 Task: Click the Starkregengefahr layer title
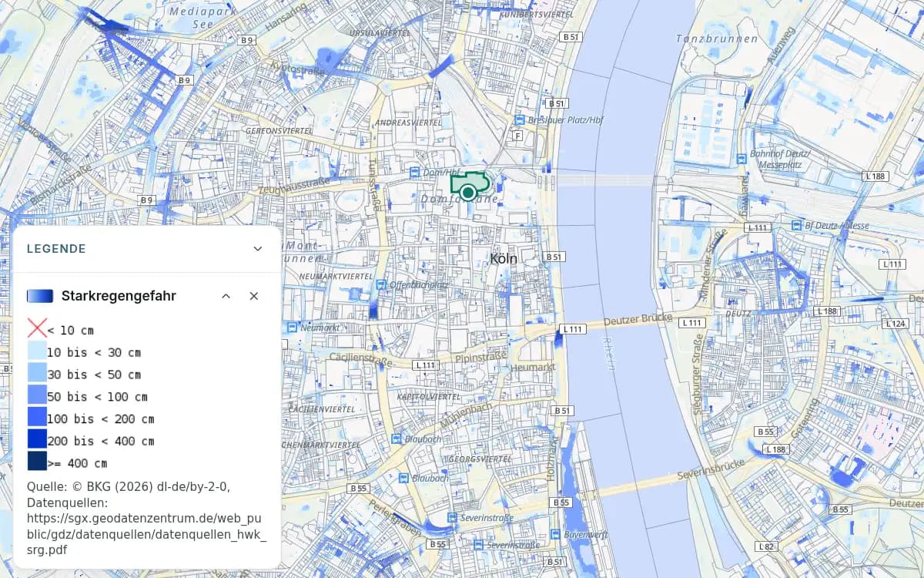(119, 296)
